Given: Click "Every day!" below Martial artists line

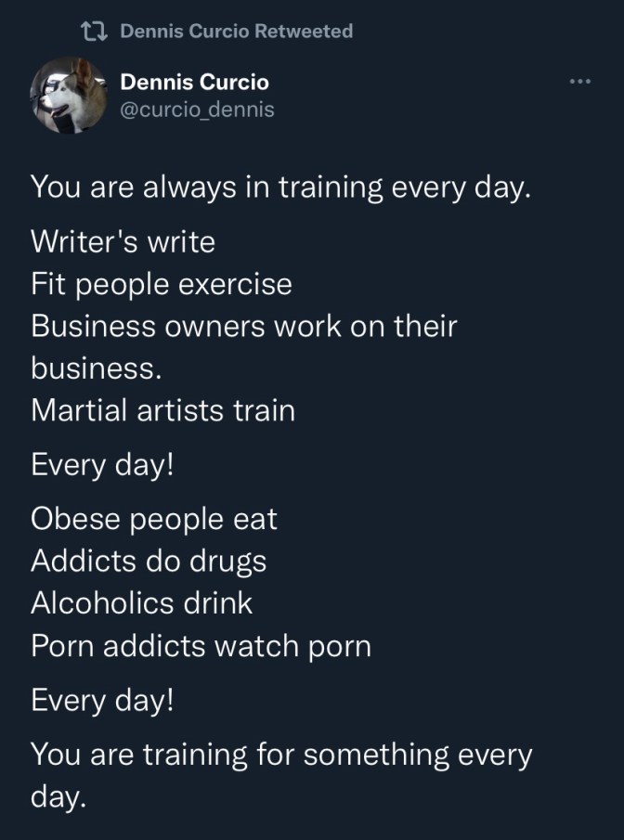Looking at the screenshot, I should pos(102,465).
